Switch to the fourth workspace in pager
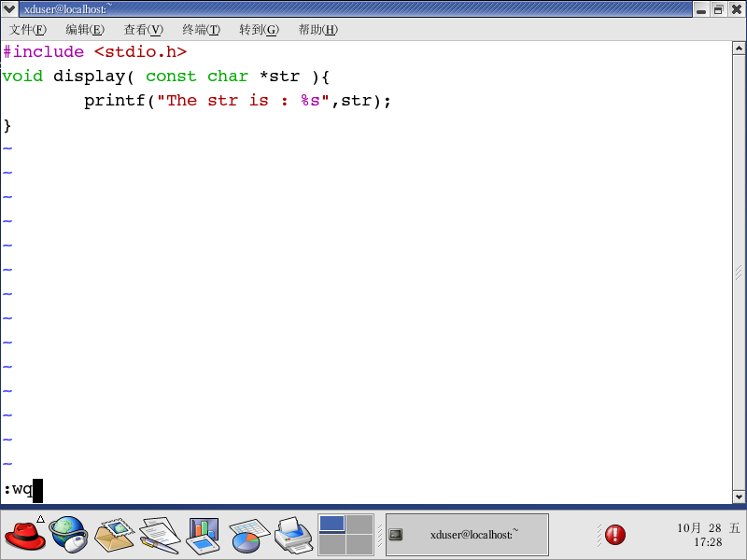The height and width of the screenshot is (560, 747). (359, 544)
